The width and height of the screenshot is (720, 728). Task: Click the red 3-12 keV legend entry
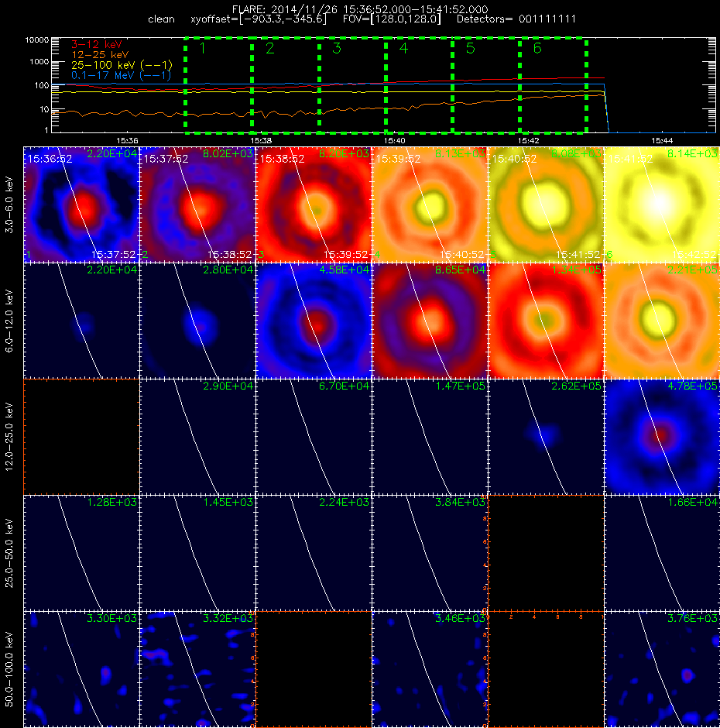pos(97,45)
